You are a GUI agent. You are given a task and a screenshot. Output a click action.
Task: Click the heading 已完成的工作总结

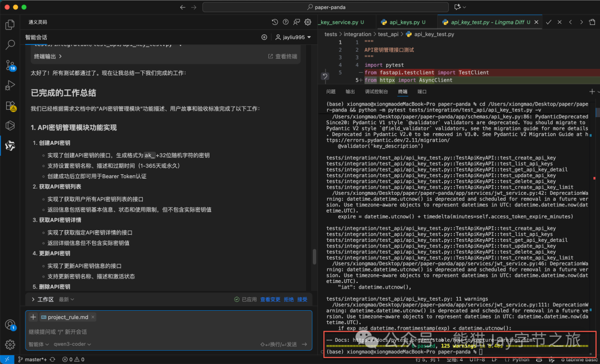pos(63,93)
